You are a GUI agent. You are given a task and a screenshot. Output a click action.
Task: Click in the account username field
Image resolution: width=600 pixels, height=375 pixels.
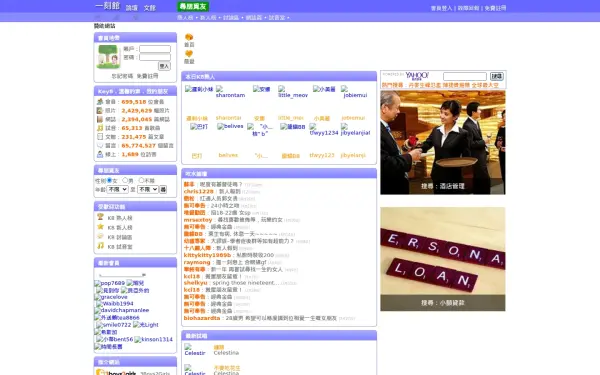(155, 49)
